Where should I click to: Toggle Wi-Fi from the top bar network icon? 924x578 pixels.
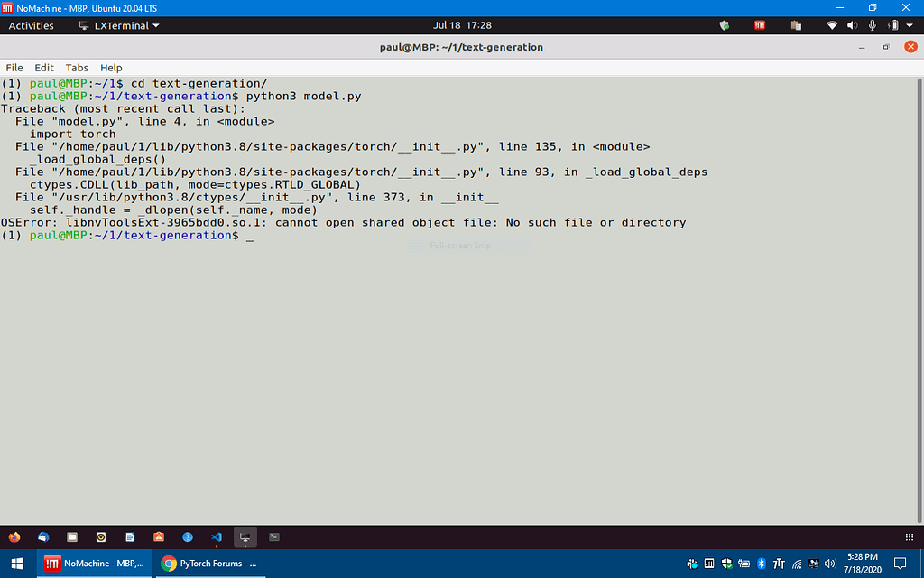(832, 25)
